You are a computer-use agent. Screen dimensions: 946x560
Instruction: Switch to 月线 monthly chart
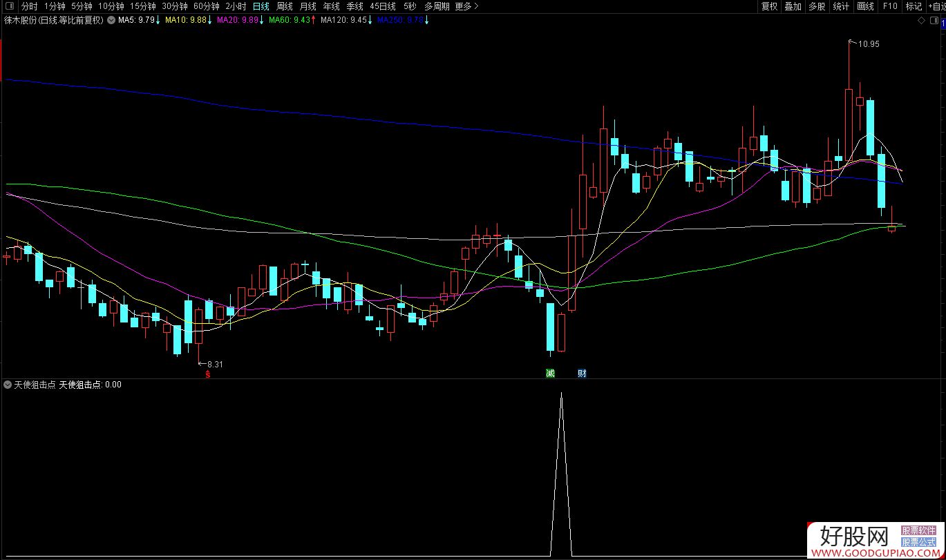pos(308,6)
